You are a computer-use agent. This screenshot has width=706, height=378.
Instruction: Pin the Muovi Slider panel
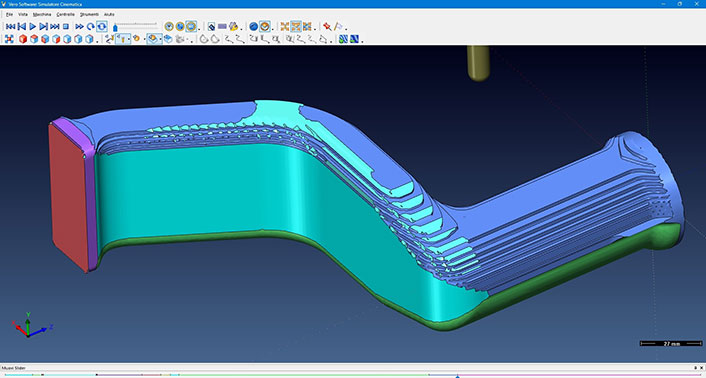click(x=696, y=368)
